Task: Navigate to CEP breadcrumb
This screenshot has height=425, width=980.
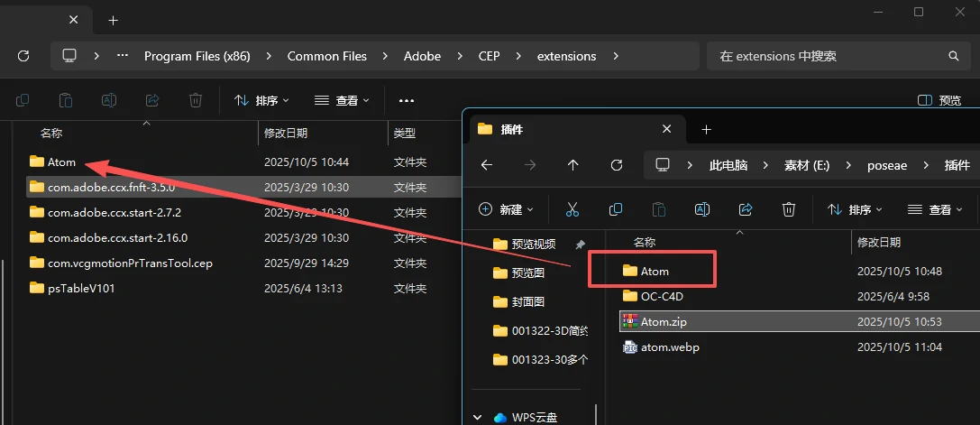Action: 489,56
